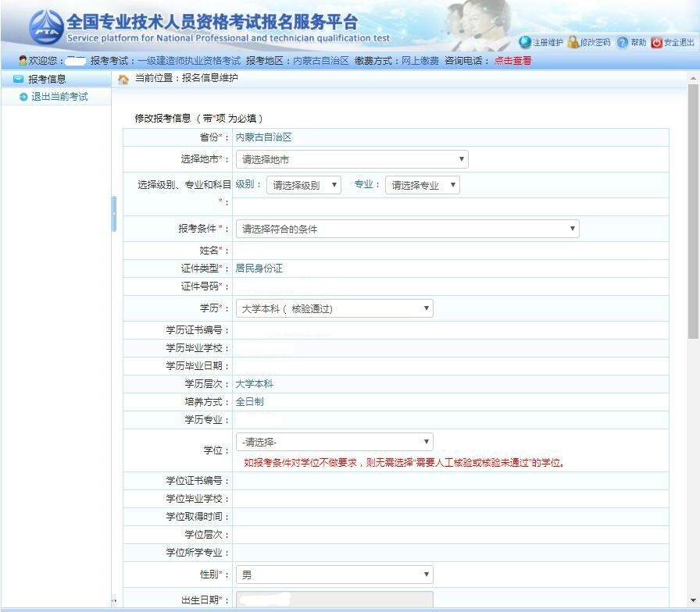Click the sidebar collapse handle
The width and height of the screenshot is (700, 612).
pyautogui.click(x=113, y=214)
